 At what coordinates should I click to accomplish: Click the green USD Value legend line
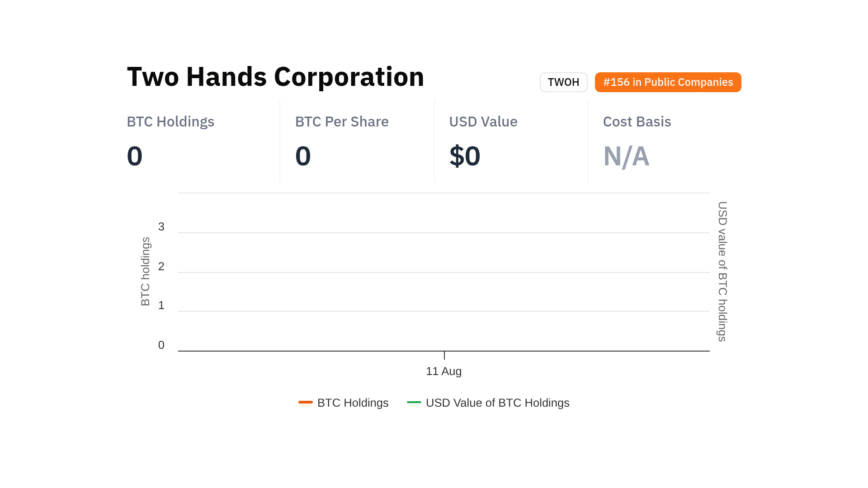[414, 402]
